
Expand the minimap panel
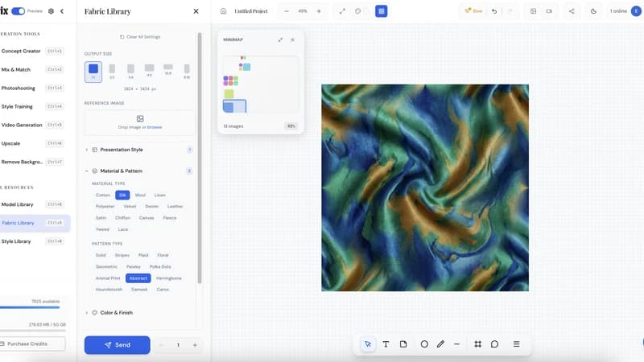point(280,39)
